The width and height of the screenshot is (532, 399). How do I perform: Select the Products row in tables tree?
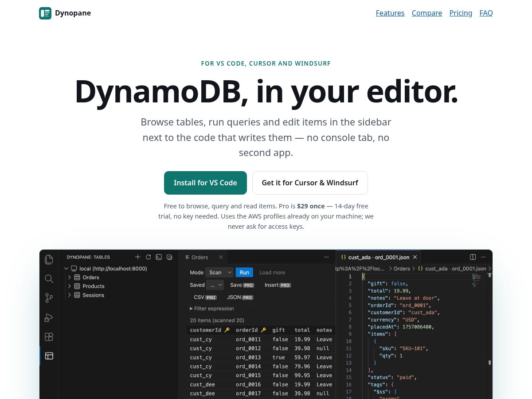[118, 286]
